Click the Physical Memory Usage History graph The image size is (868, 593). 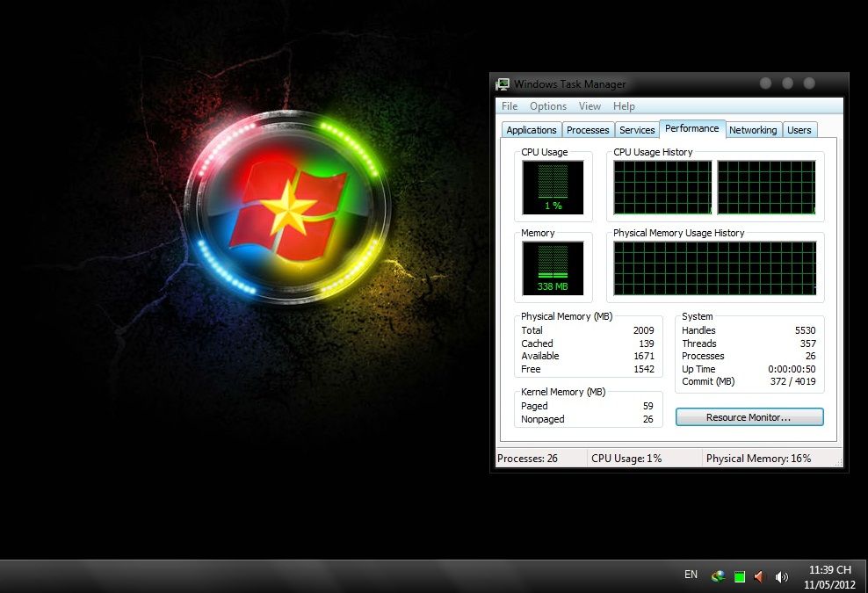coord(714,268)
